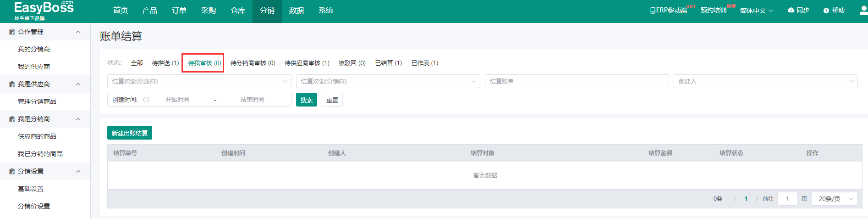The image size is (868, 219).
Task: Open the 产品 top menu
Action: (x=150, y=11)
